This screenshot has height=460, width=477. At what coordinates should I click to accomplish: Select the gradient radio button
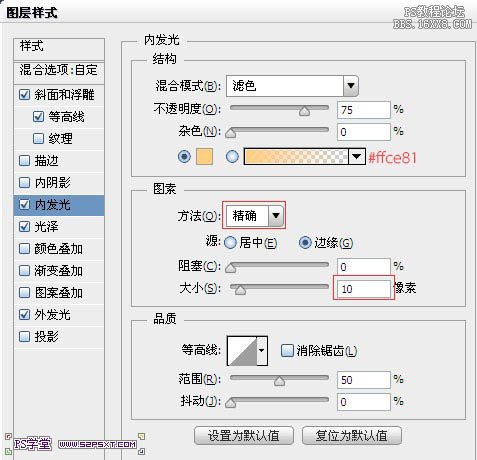(232, 156)
